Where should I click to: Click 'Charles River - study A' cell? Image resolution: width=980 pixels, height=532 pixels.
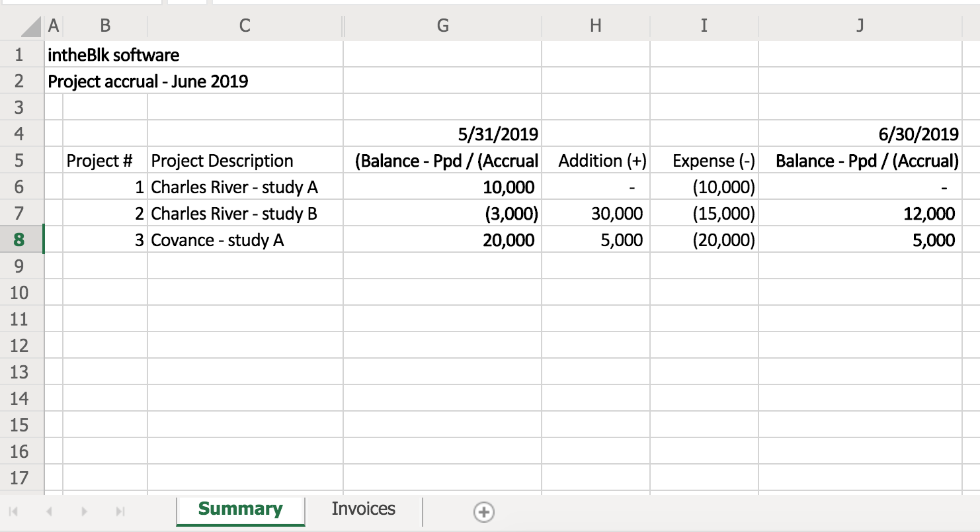coord(245,187)
